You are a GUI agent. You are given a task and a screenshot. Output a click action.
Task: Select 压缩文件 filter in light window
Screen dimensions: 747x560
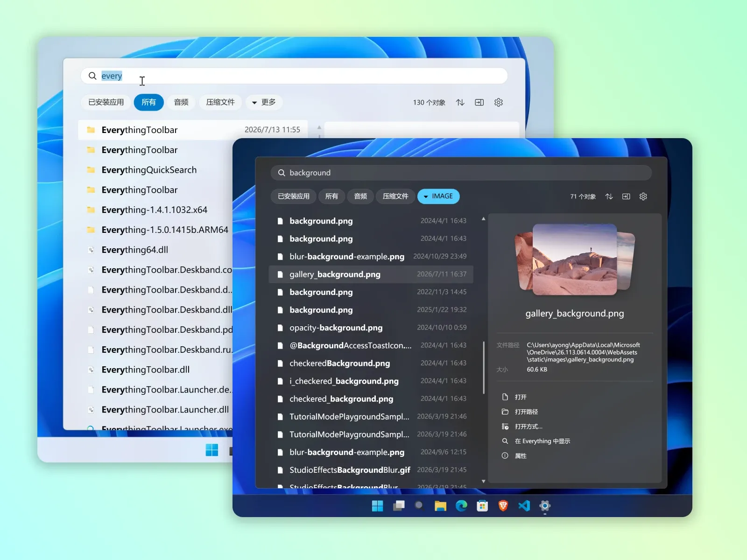[220, 102]
